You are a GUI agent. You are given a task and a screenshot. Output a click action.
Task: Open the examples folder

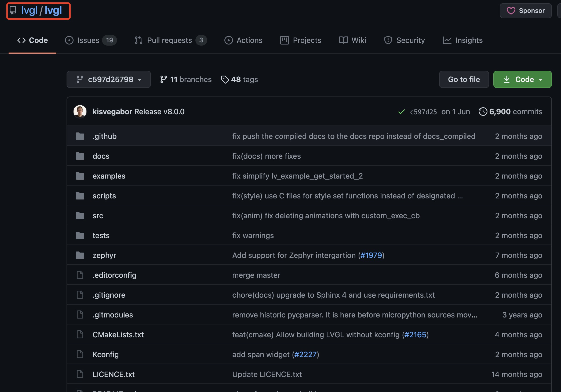[x=109, y=176]
